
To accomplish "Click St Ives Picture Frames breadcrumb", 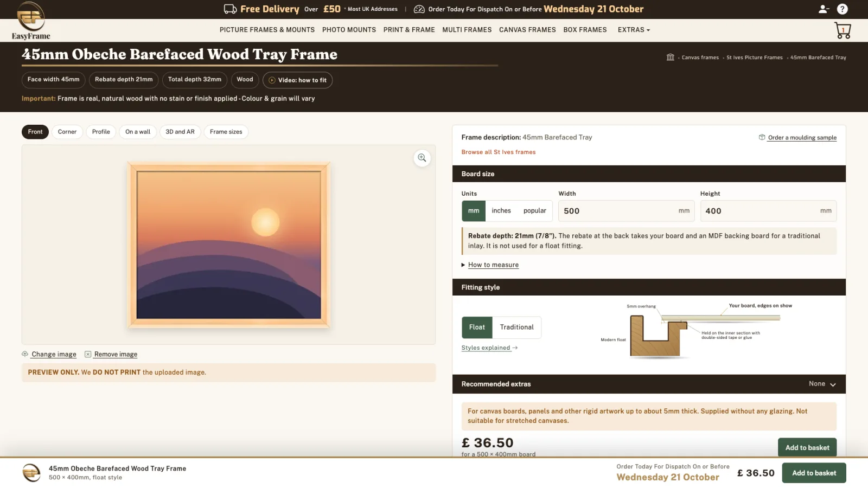I will (754, 57).
